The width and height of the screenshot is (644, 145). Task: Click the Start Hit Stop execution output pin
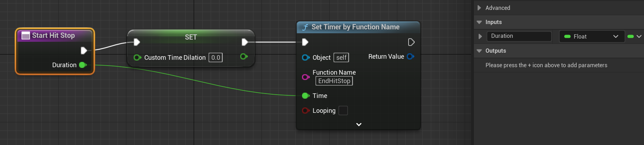tap(84, 51)
